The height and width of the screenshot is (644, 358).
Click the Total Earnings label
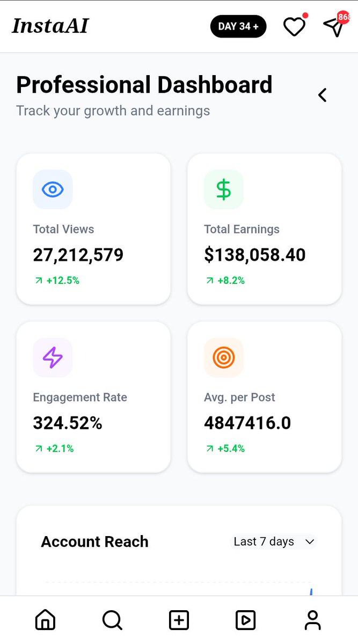click(x=242, y=229)
